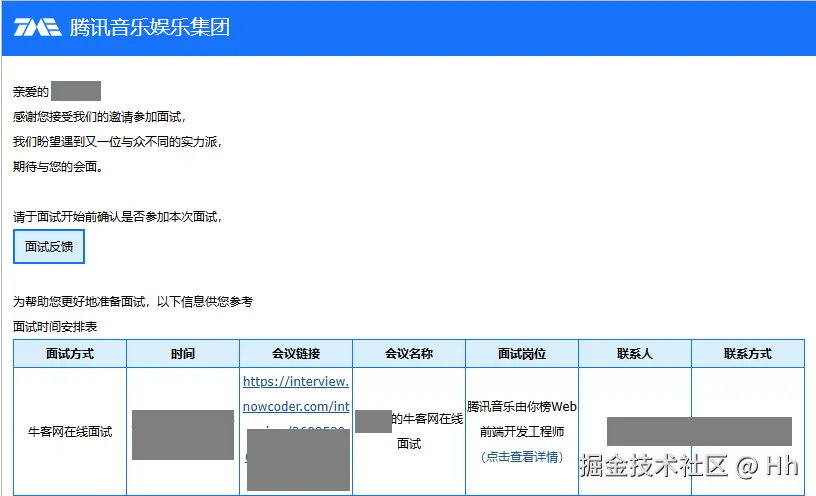Select the 时间 column header
The height and width of the screenshot is (496, 816).
[183, 354]
